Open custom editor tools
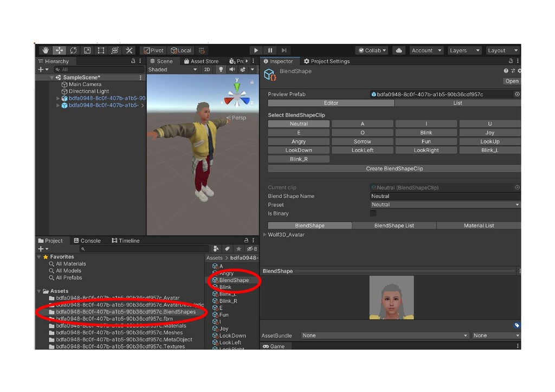Viewport: 555px width, 392px height. coord(129,50)
